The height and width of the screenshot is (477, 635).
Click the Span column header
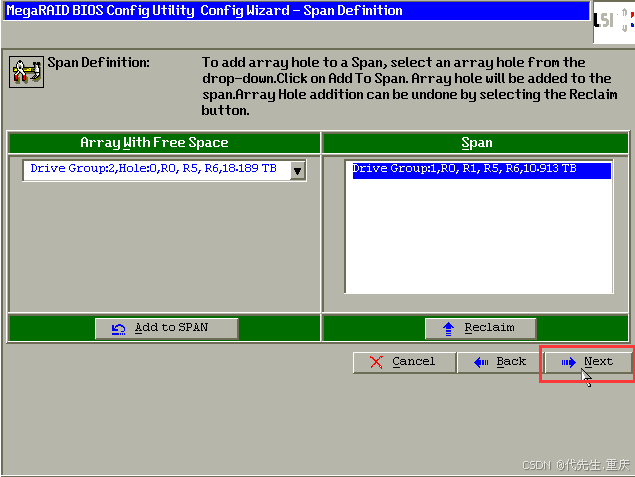476,143
